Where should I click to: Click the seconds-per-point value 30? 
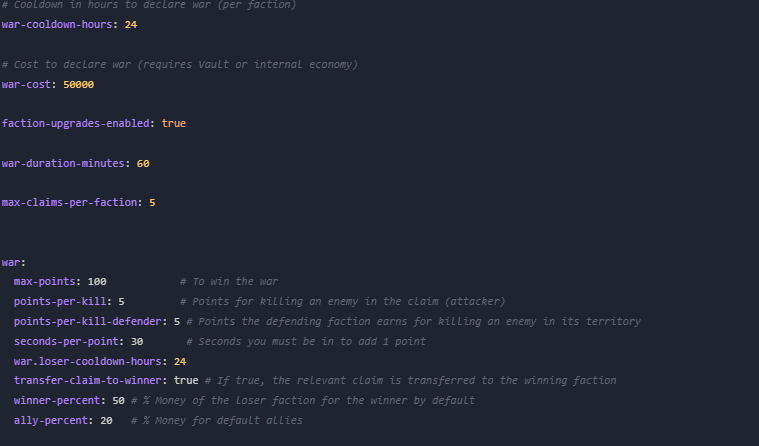137,342
